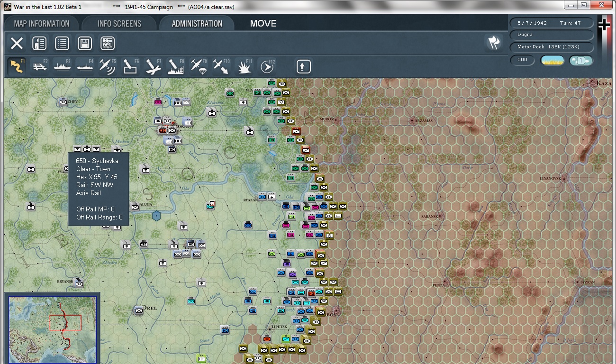Click the X exit icon in the Administration toolbar

pyautogui.click(x=17, y=44)
